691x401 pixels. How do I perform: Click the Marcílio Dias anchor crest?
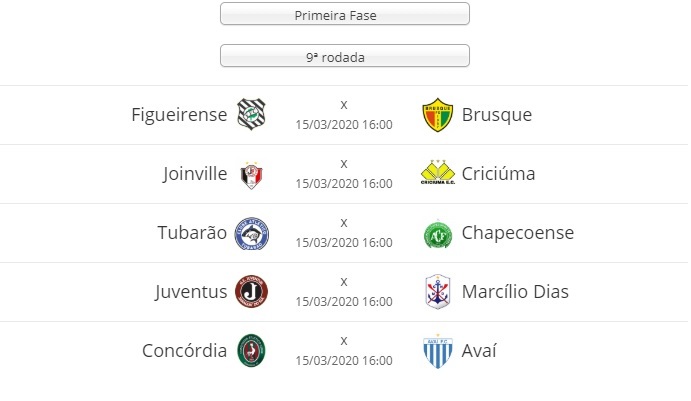[438, 291]
